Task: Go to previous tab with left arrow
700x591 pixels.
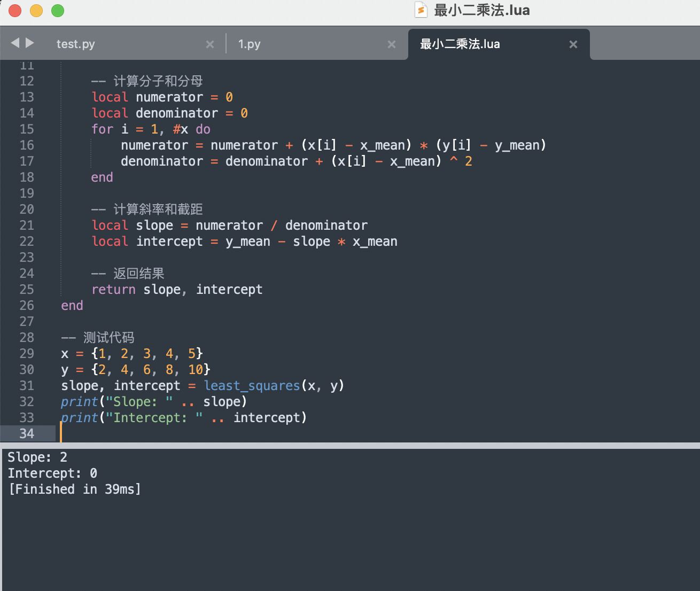Action: tap(15, 43)
